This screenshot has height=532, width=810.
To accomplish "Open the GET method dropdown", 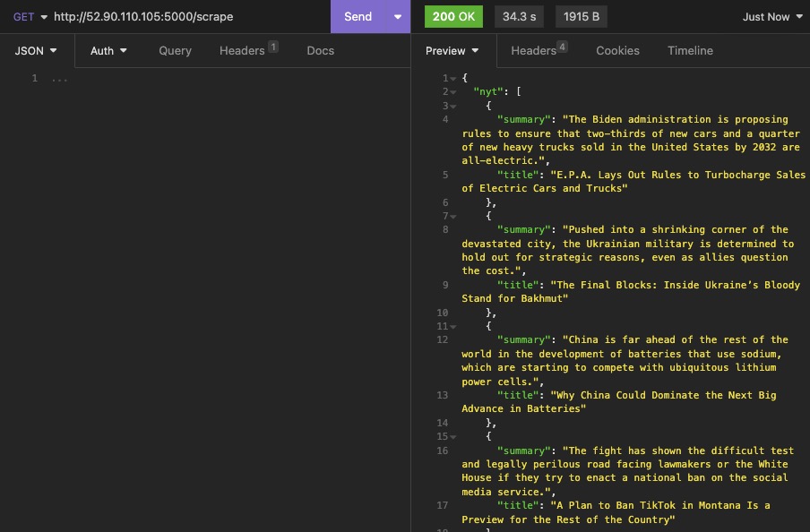I will pyautogui.click(x=30, y=16).
